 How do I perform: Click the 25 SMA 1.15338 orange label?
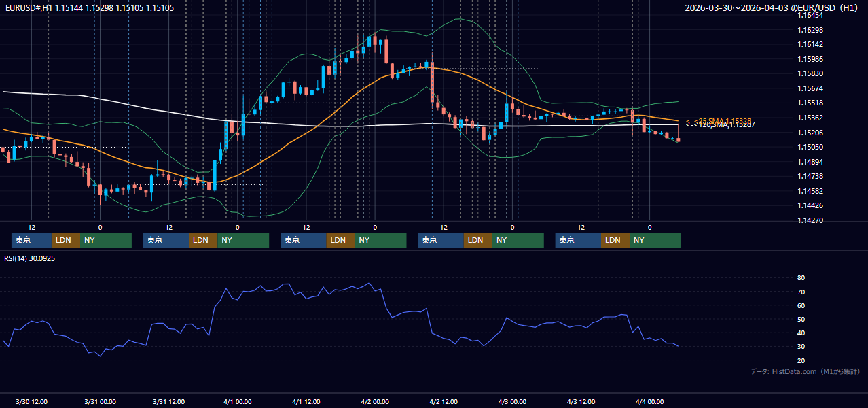click(719, 120)
